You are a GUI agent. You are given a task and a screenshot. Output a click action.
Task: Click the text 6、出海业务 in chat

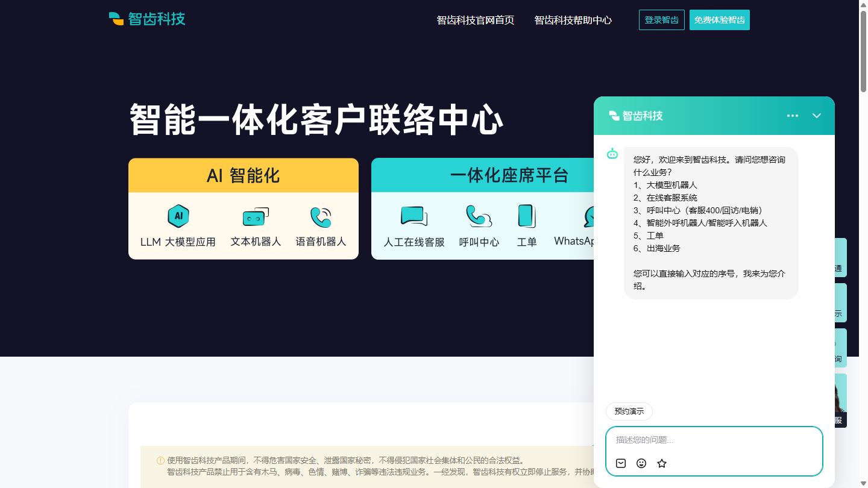point(657,248)
